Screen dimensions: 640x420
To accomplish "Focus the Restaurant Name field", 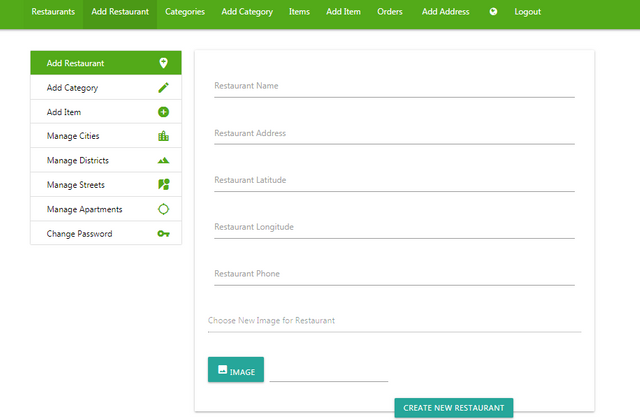I will (x=394, y=87).
